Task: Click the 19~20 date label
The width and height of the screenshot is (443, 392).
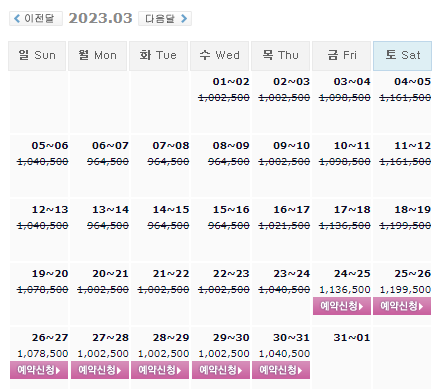Action: tap(50, 274)
